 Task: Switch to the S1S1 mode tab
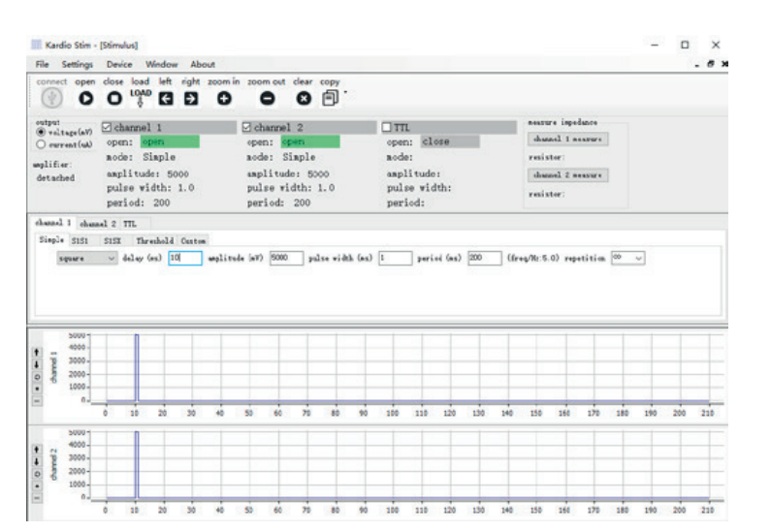[80, 239]
